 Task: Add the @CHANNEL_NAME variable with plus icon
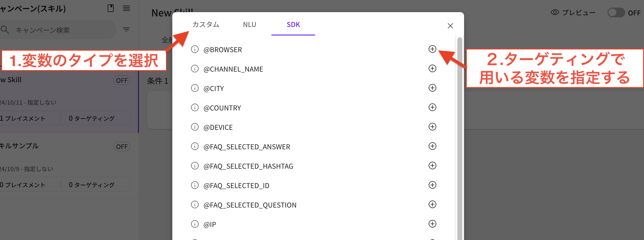(432, 69)
